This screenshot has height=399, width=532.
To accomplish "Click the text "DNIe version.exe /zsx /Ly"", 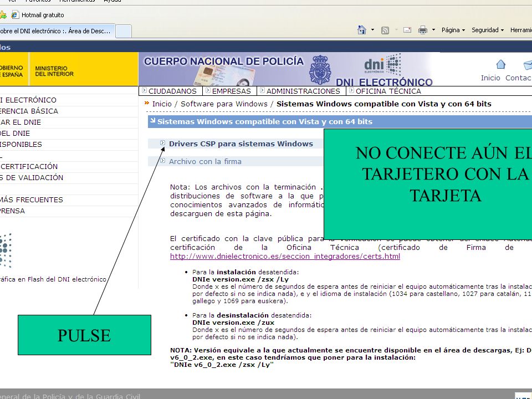I will (x=241, y=279).
